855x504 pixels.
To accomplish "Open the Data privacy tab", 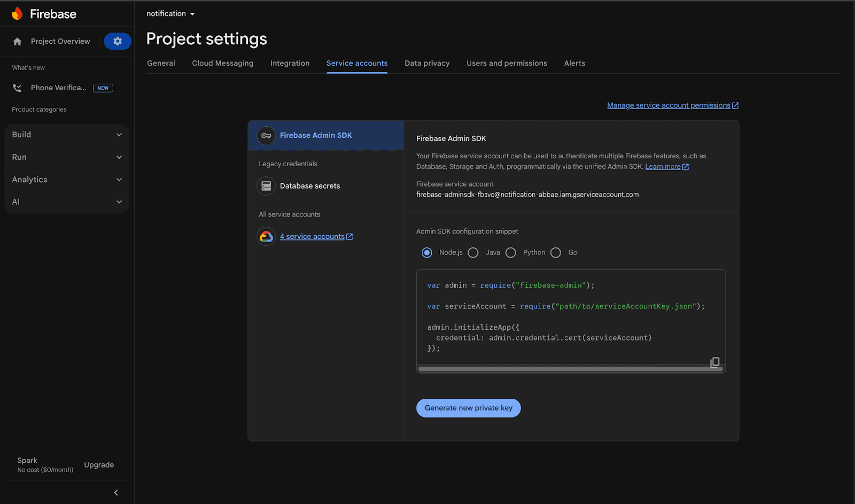I will [427, 63].
